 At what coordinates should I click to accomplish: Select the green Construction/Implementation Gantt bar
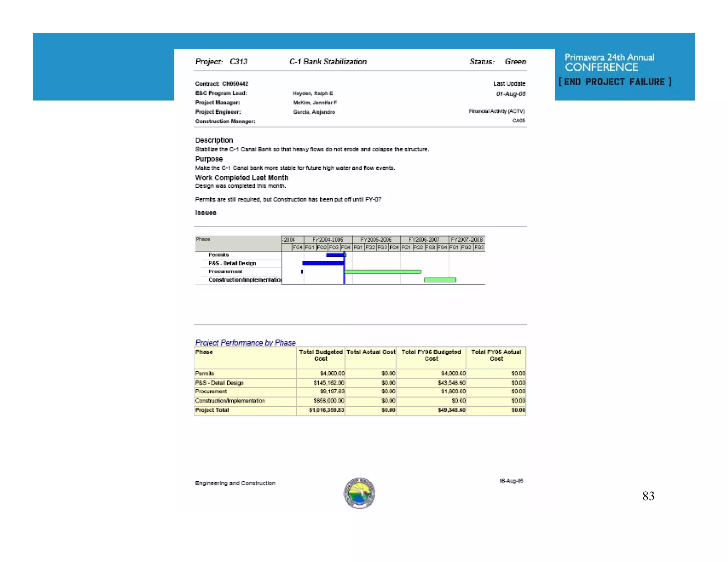point(440,280)
